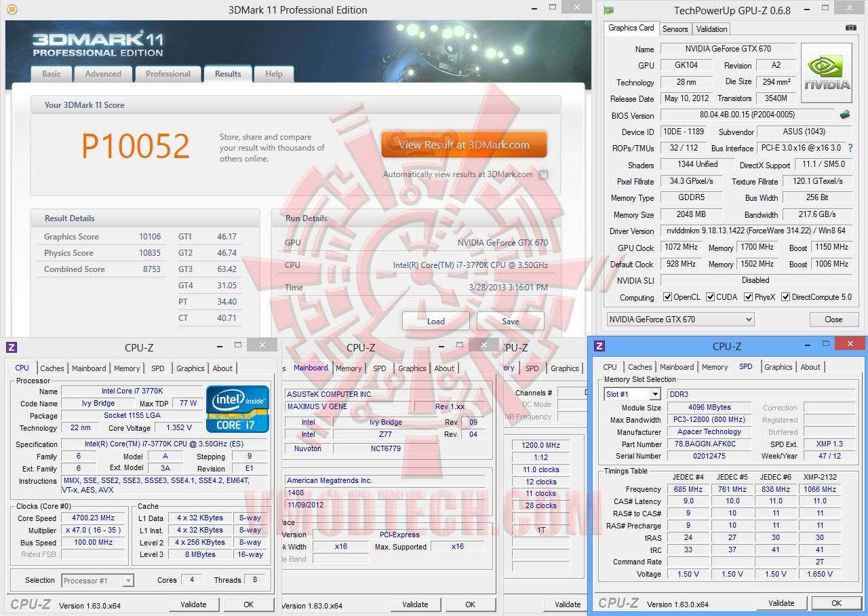
Task: Click the NVIDIA logo in GPU-Z
Action: click(x=827, y=73)
